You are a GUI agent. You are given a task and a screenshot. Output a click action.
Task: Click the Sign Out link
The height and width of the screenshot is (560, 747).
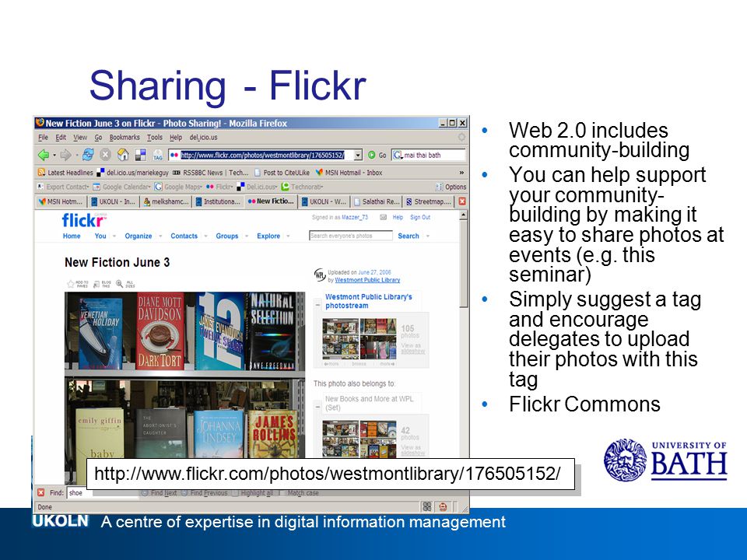pos(420,217)
